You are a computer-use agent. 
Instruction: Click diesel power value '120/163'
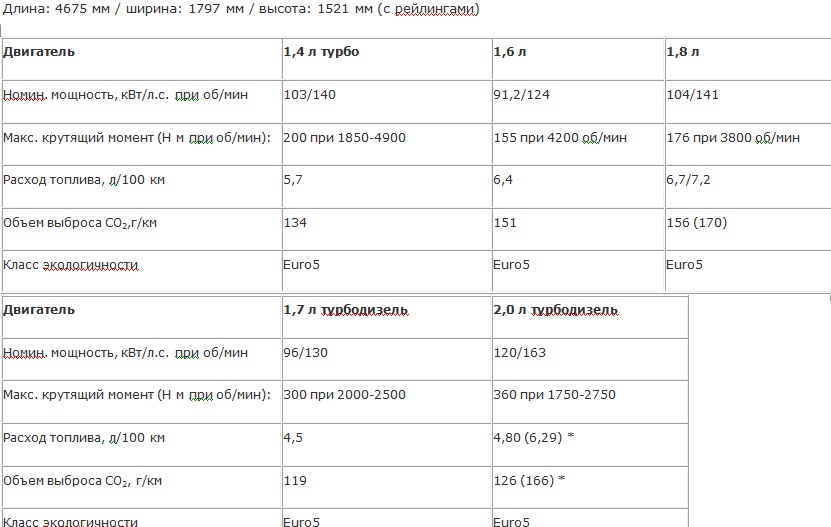click(519, 353)
